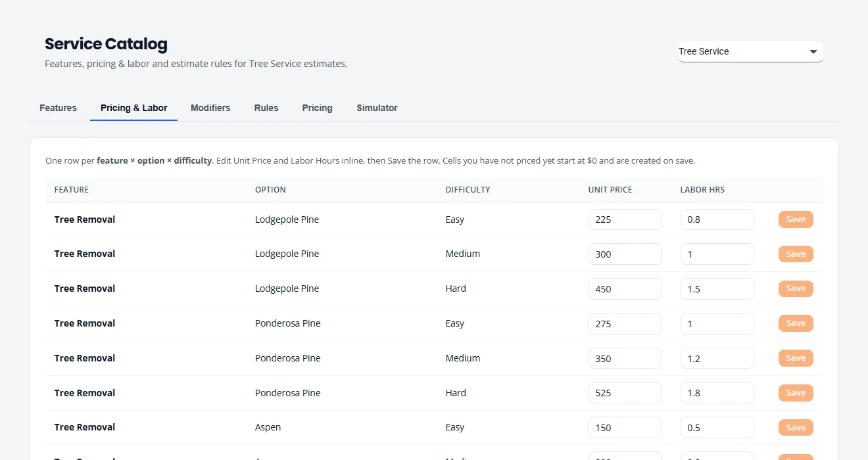Click the UNIT PRICE column header
The width and height of the screenshot is (868, 460).
[x=610, y=189]
